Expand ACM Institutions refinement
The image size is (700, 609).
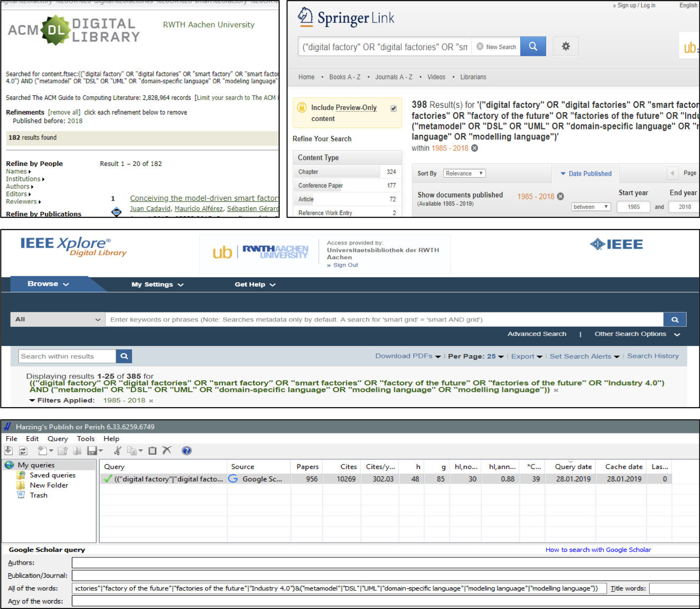tap(25, 179)
